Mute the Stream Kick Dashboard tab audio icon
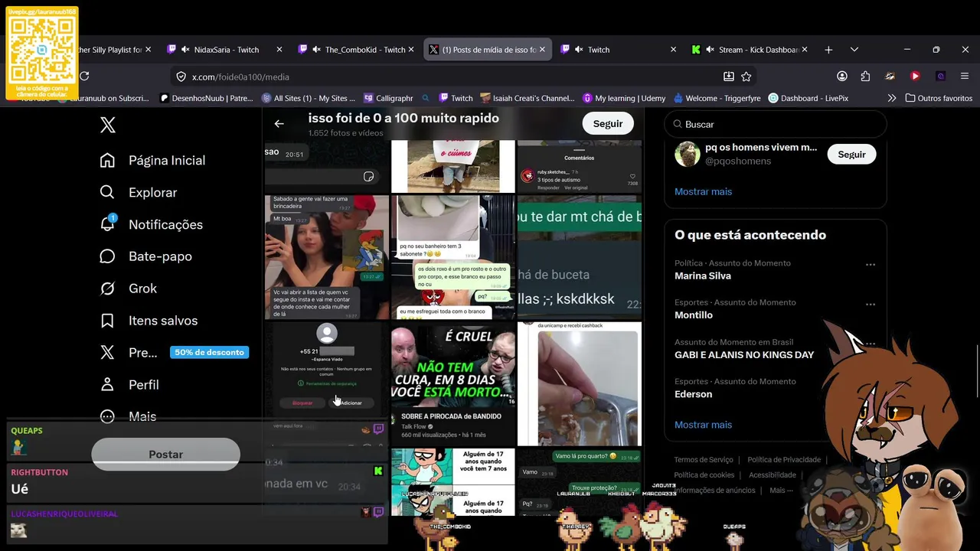Viewport: 980px width, 551px height. coord(710,50)
